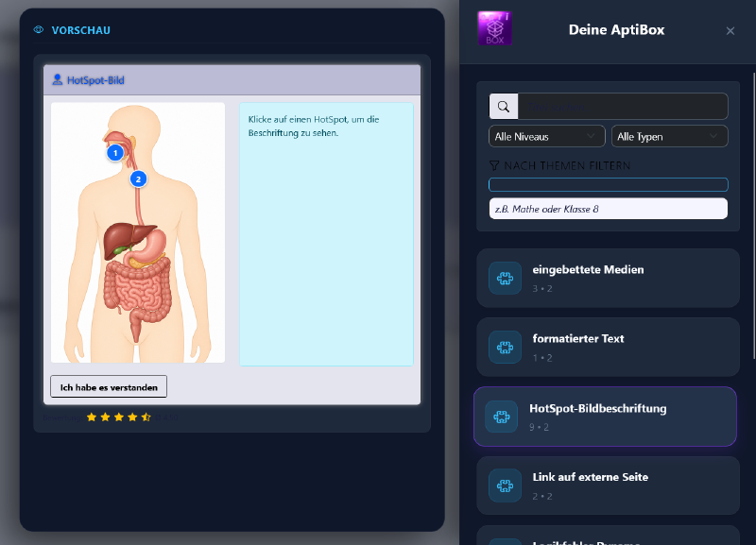Click puzzle icon of formatierter Text
The width and height of the screenshot is (756, 545).
coord(505,347)
